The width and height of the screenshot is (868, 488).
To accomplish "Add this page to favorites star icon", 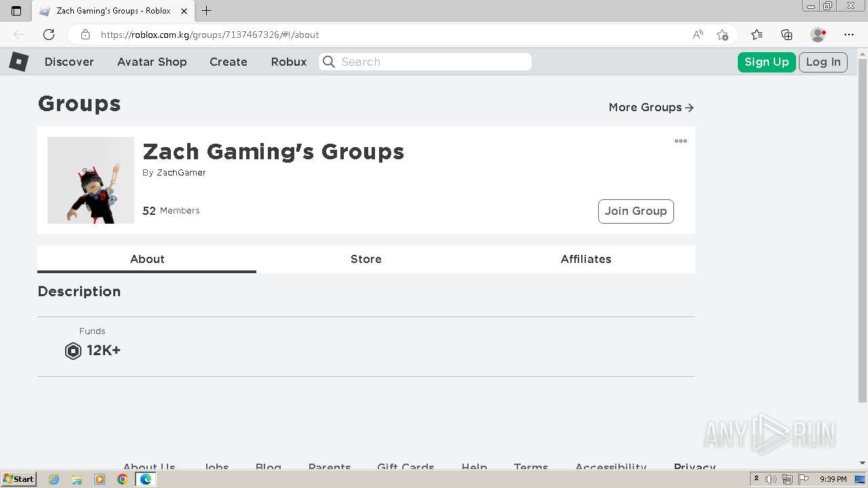I will click(722, 35).
